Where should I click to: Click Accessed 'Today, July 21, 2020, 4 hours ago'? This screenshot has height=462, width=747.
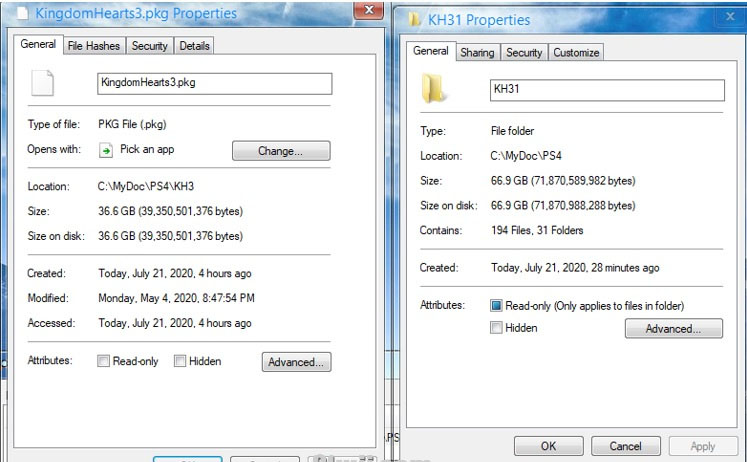click(x=175, y=323)
